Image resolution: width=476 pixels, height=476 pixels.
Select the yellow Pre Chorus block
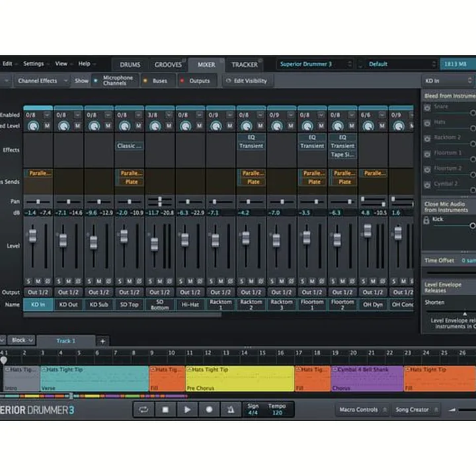coord(239,379)
